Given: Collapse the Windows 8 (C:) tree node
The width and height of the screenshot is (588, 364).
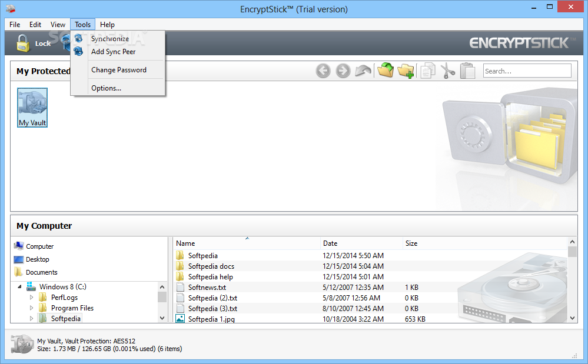Looking at the screenshot, I should [x=19, y=286].
